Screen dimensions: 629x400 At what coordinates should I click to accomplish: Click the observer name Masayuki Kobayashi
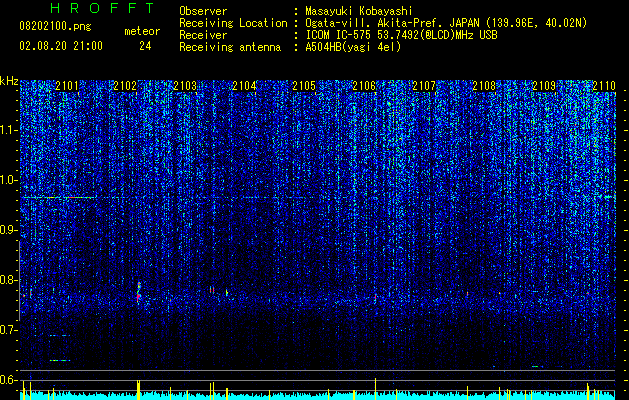[x=359, y=11]
